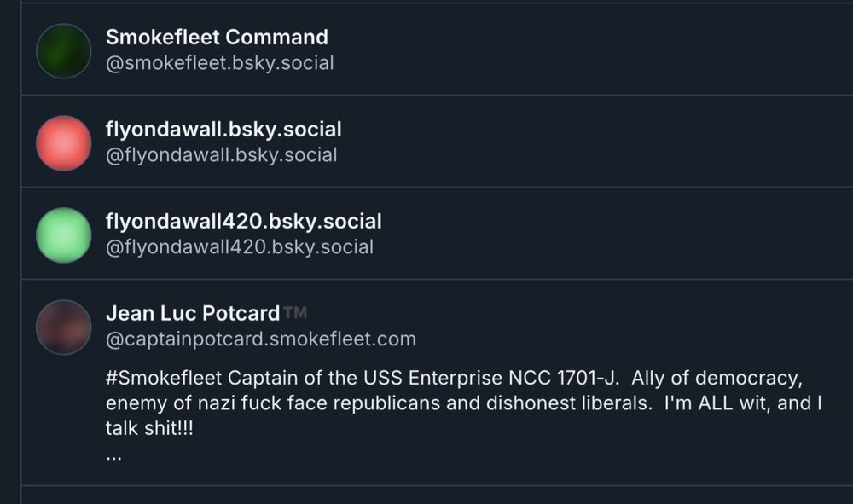Click the trademark symbol beside Jean Luc Potcard
Screen dimensions: 853x504
coord(295,312)
